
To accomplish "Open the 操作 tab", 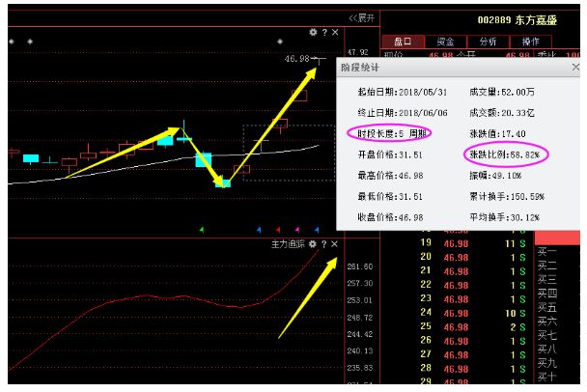I will pyautogui.click(x=530, y=42).
